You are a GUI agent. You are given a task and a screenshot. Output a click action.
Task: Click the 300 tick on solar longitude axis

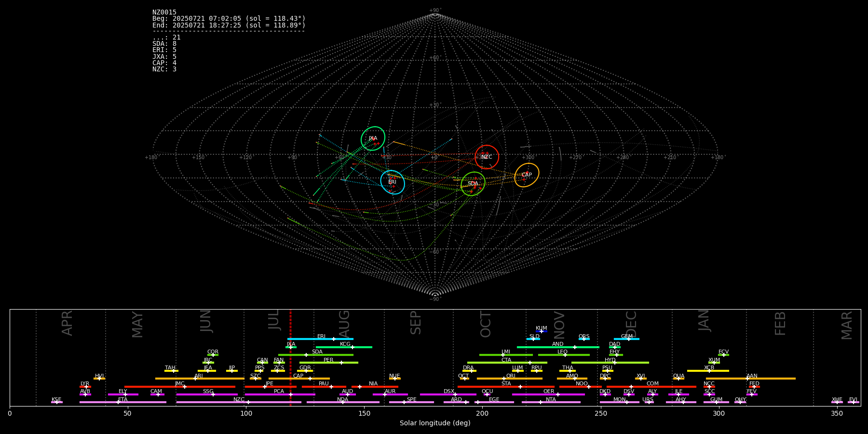click(719, 413)
